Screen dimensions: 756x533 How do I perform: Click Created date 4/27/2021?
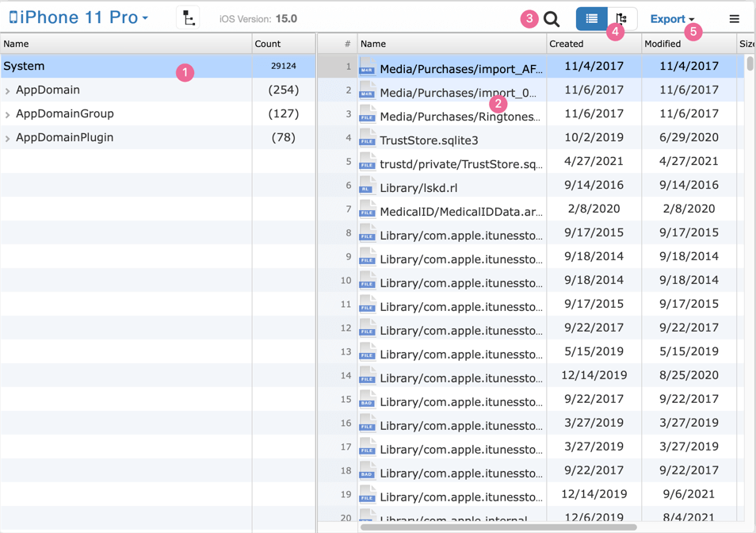(594, 161)
